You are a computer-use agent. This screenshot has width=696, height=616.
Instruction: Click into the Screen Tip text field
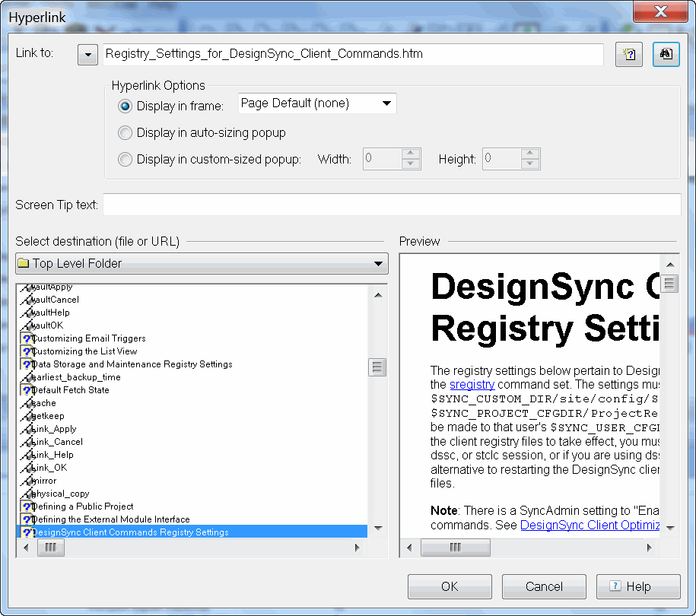pyautogui.click(x=392, y=205)
